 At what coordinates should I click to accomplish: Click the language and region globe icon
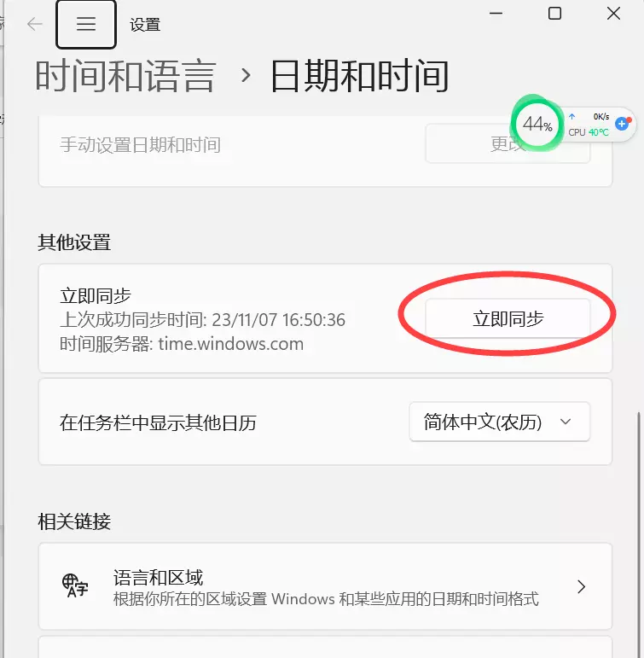pos(75,585)
